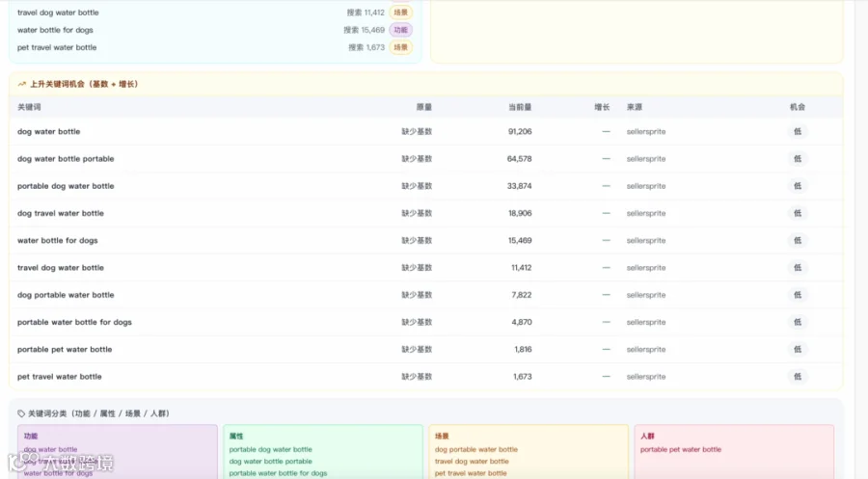This screenshot has height=479, width=868.
Task: Click portable water bottle for dogs in 属性 card
Action: [278, 473]
